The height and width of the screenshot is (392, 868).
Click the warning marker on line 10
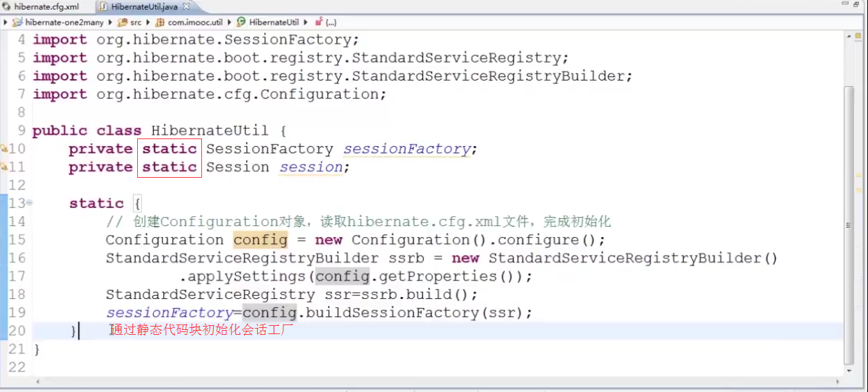tap(3, 149)
